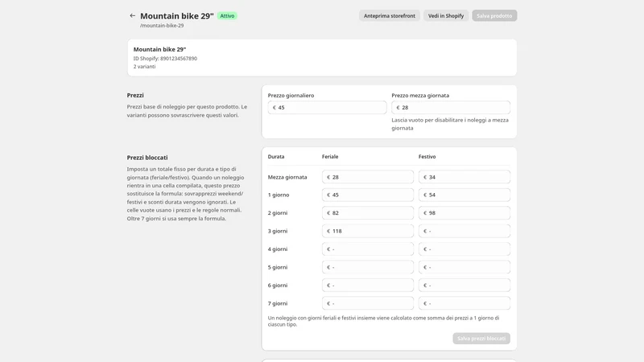644x362 pixels.
Task: Click the empty 5 giorni Feriale field
Action: tap(368, 267)
